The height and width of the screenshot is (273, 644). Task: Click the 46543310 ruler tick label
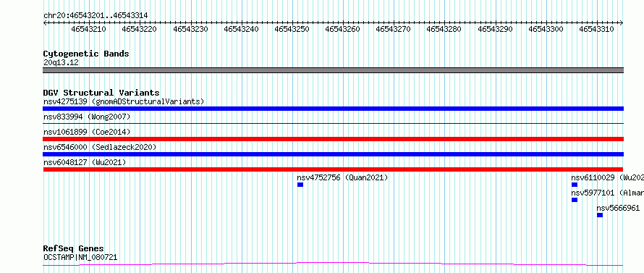tap(596, 29)
